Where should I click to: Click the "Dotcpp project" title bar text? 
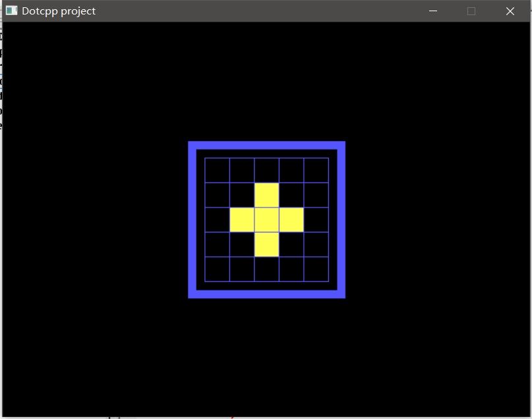(59, 11)
